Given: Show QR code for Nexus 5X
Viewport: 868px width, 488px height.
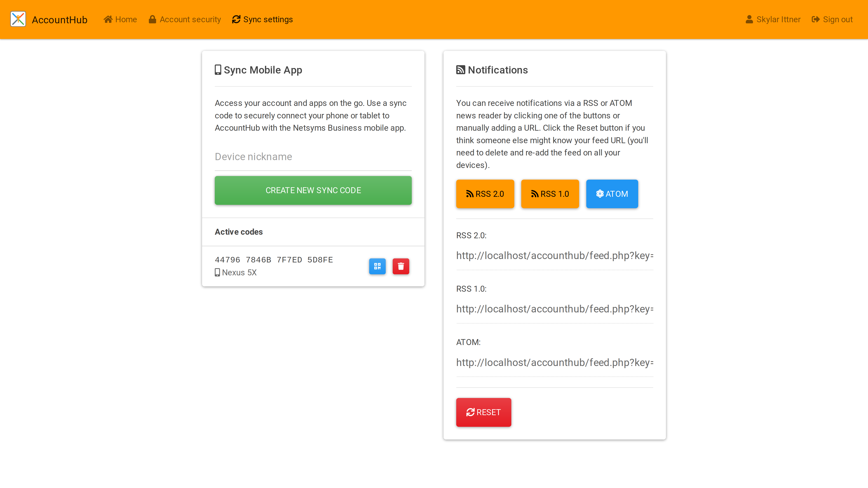Looking at the screenshot, I should pos(377,266).
